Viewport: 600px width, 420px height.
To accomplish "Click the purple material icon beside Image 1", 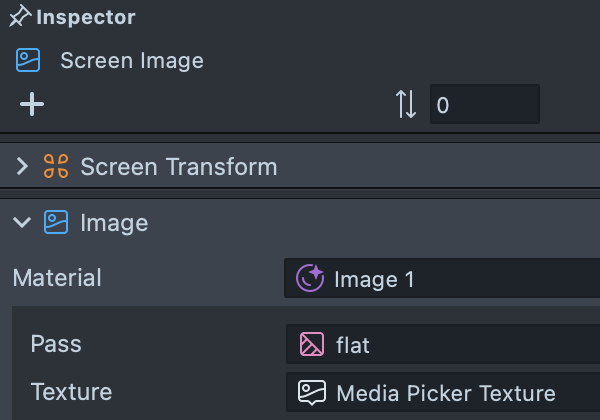I will pos(311,278).
